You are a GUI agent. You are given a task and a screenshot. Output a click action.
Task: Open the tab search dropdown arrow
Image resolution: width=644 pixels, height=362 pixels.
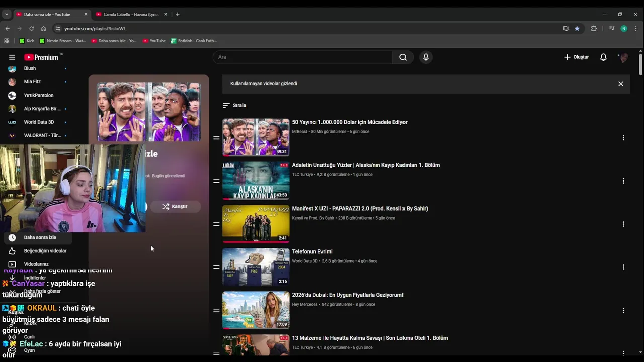7,14
